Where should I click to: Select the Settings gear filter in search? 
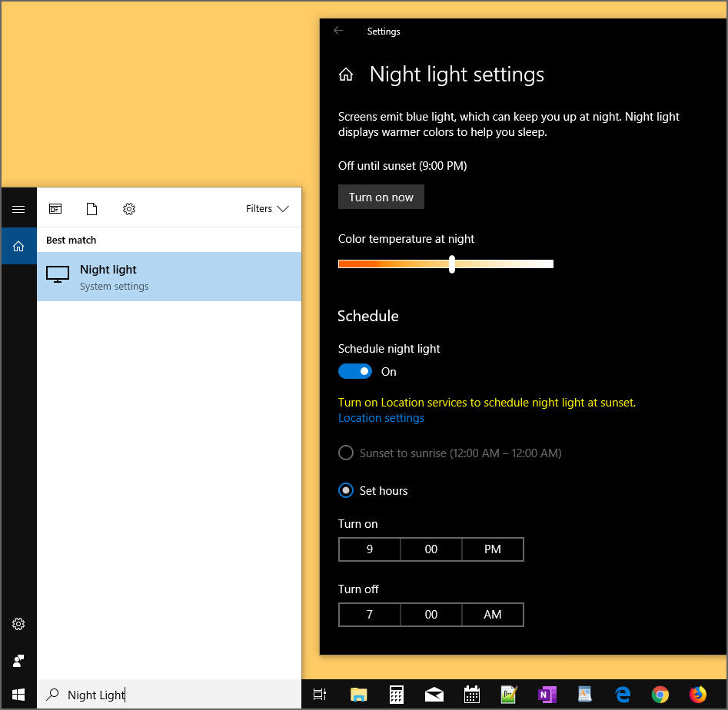[129, 209]
